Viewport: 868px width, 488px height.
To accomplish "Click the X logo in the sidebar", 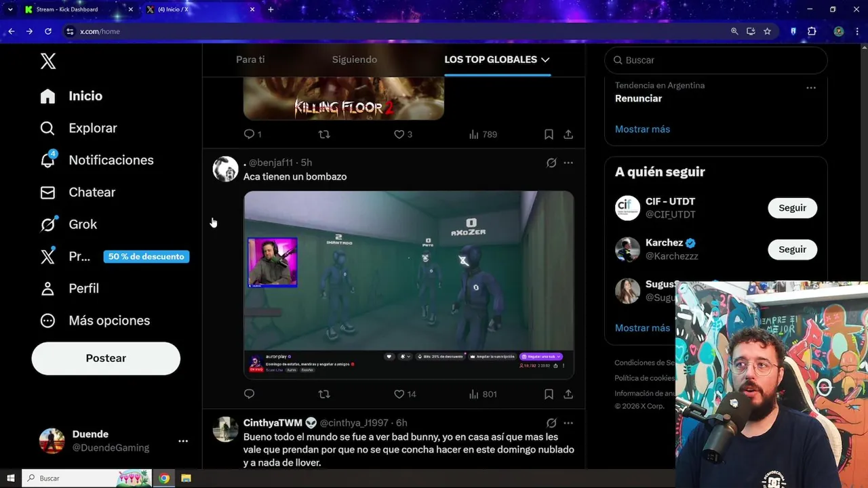I will coord(48,61).
